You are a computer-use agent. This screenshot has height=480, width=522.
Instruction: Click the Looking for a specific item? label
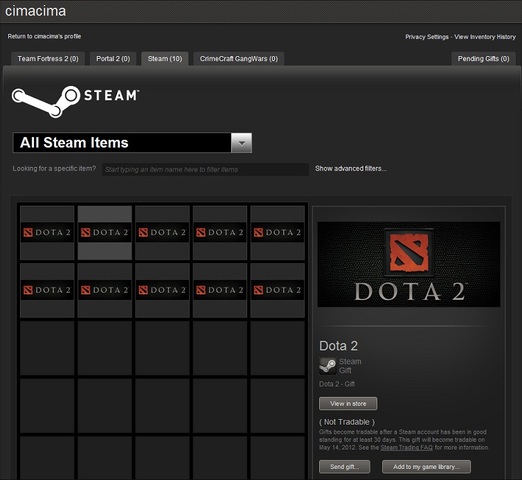click(x=54, y=169)
